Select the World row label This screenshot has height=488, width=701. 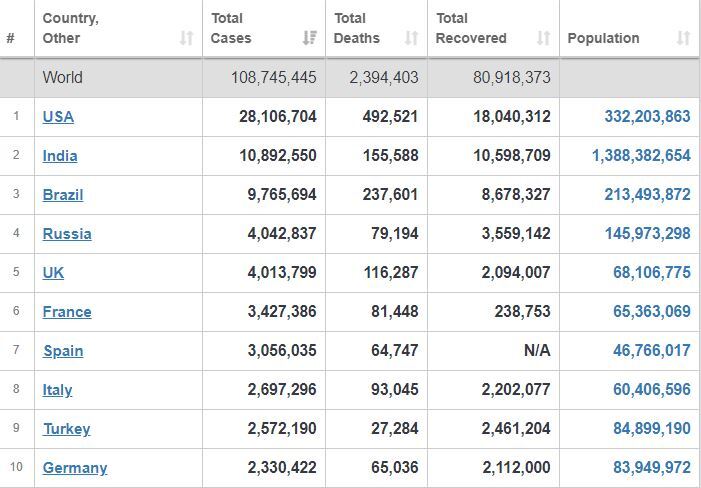coord(63,77)
